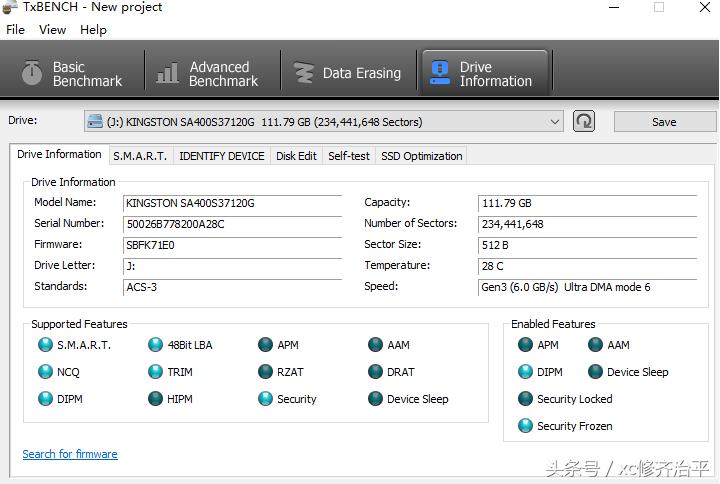Switch to the S.M.A.R.T. tab
The width and height of the screenshot is (720, 484).
(140, 156)
